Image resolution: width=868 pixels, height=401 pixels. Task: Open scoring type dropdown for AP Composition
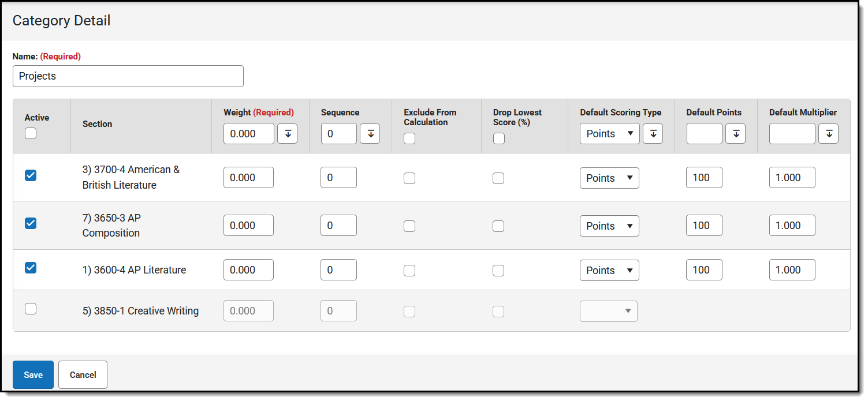coord(609,226)
